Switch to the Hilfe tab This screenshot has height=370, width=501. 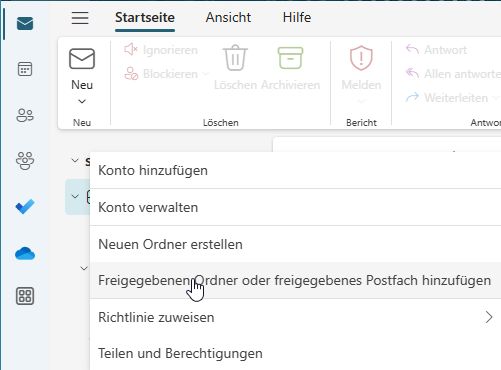tap(297, 17)
